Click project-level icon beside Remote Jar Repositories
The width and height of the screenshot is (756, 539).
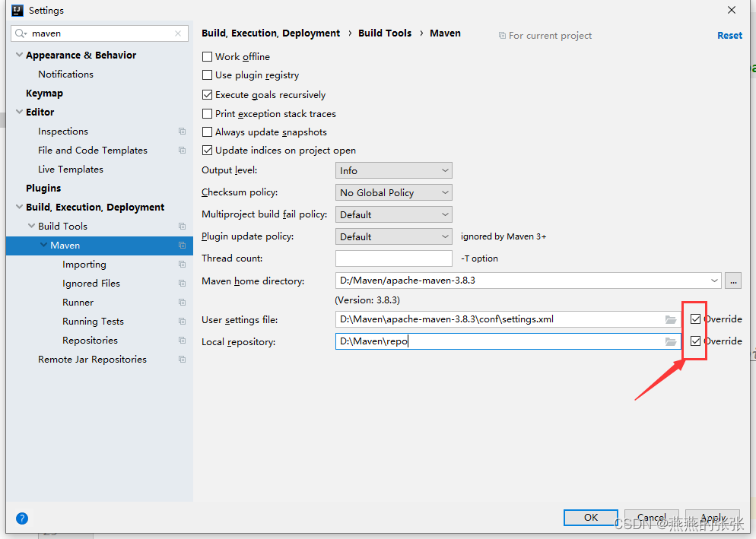click(x=182, y=359)
